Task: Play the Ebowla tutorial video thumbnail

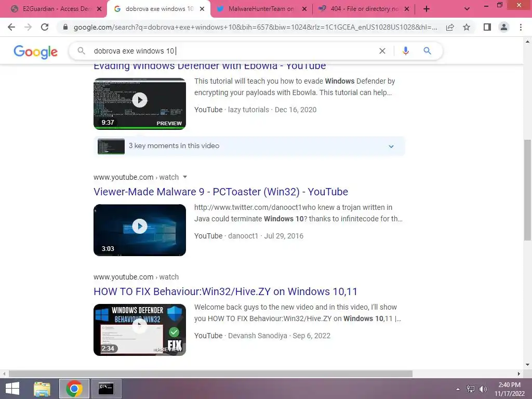Action: [140, 103]
